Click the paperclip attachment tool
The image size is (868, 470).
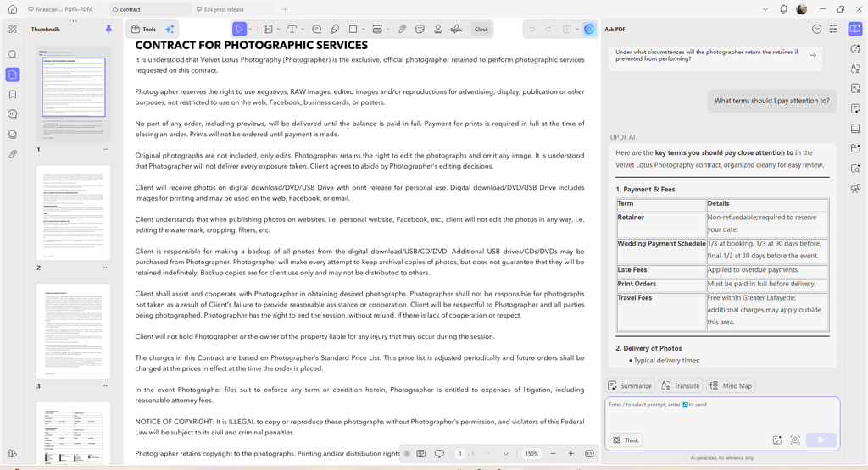tap(403, 30)
